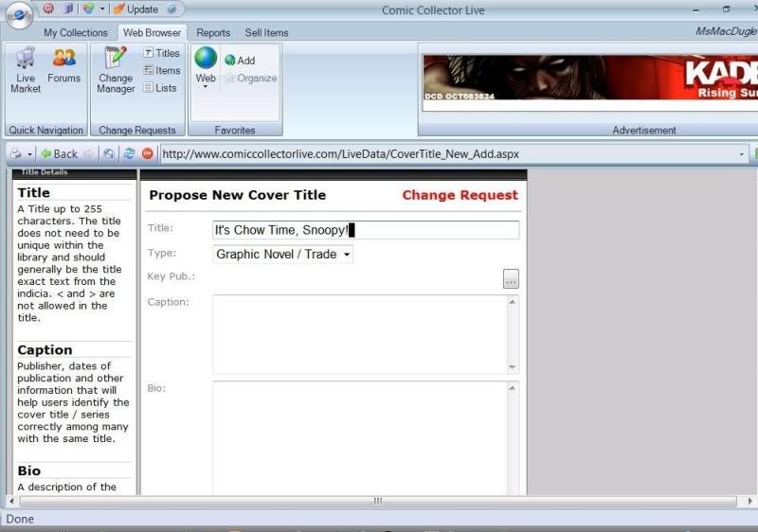Click the home page icon
This screenshot has height=532, width=758.
[x=109, y=154]
